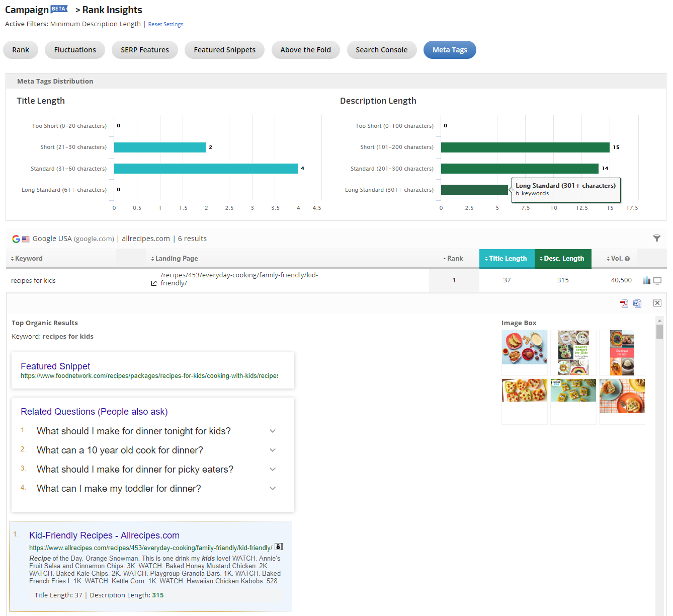Click the monitor SERP icon in recipes row

coord(657,281)
